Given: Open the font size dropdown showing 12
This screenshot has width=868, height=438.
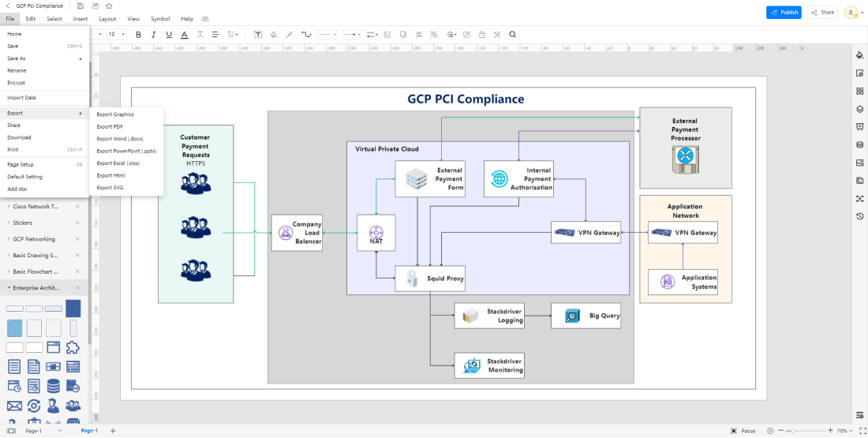Looking at the screenshot, I should coord(117,35).
